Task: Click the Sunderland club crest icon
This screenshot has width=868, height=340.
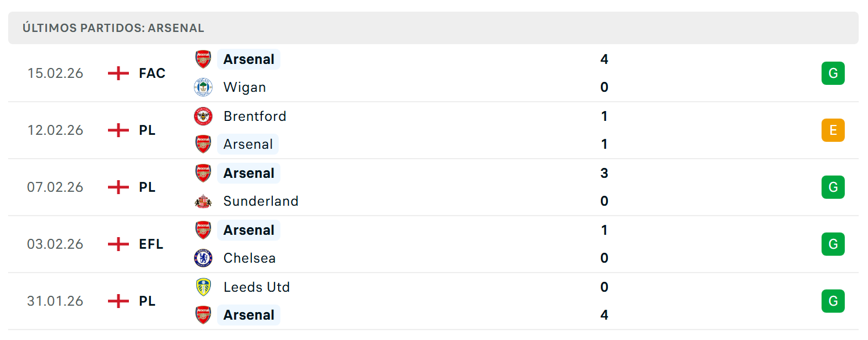Action: [x=203, y=201]
